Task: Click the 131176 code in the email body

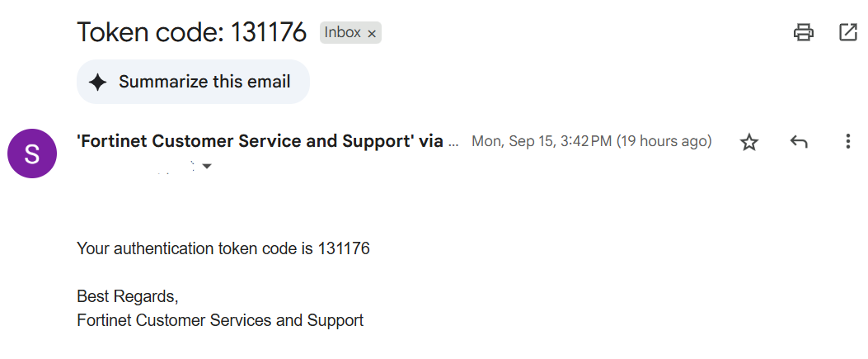Action: point(344,248)
